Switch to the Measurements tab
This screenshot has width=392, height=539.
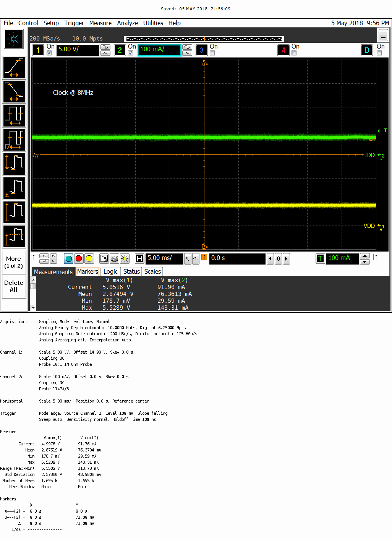coord(53,272)
